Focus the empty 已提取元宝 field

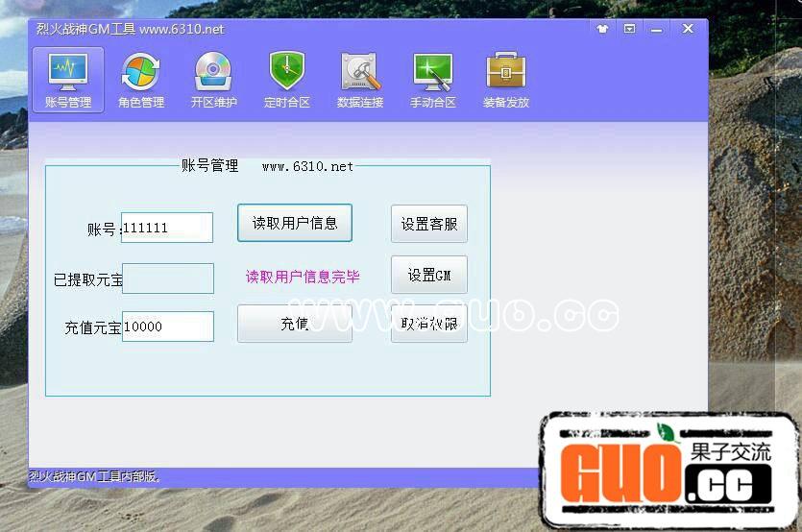168,278
